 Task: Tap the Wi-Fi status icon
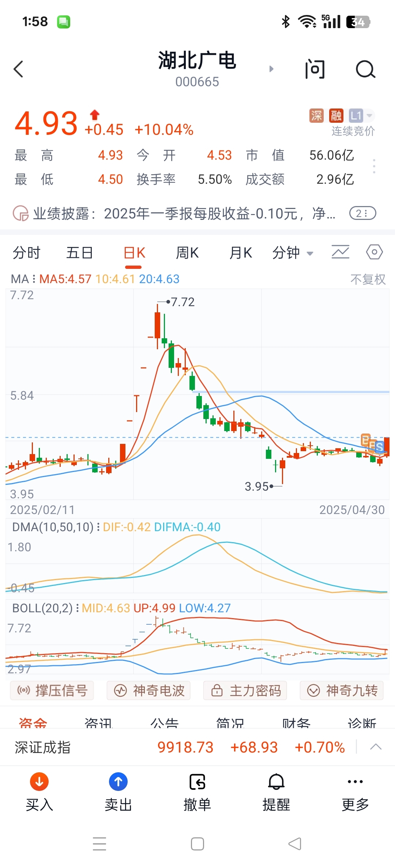(307, 22)
